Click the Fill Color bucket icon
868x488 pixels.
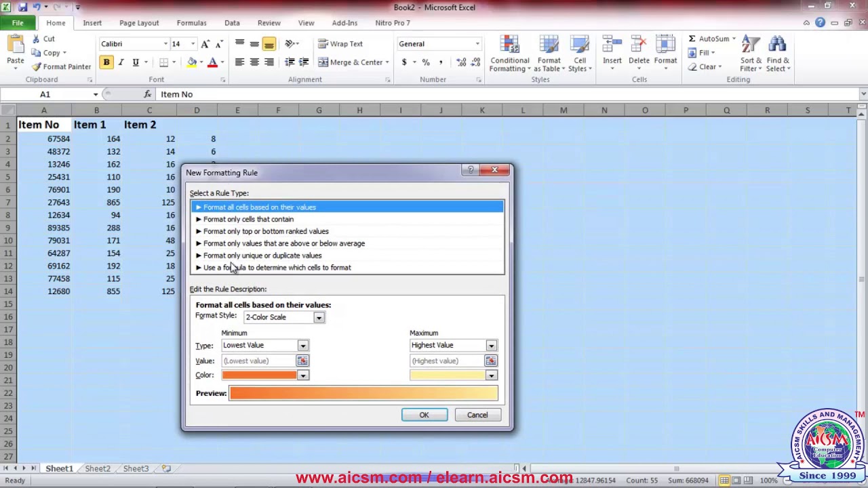[x=192, y=62]
